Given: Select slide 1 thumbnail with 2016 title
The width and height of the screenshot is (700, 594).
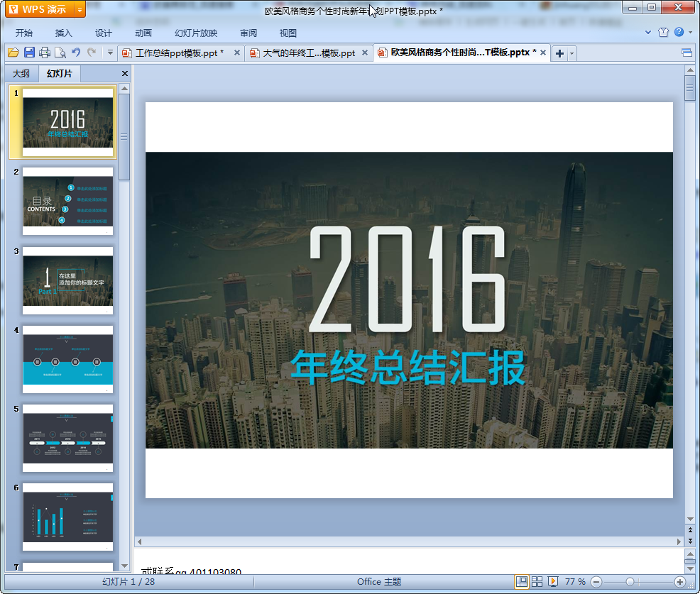Looking at the screenshot, I should 68,122.
